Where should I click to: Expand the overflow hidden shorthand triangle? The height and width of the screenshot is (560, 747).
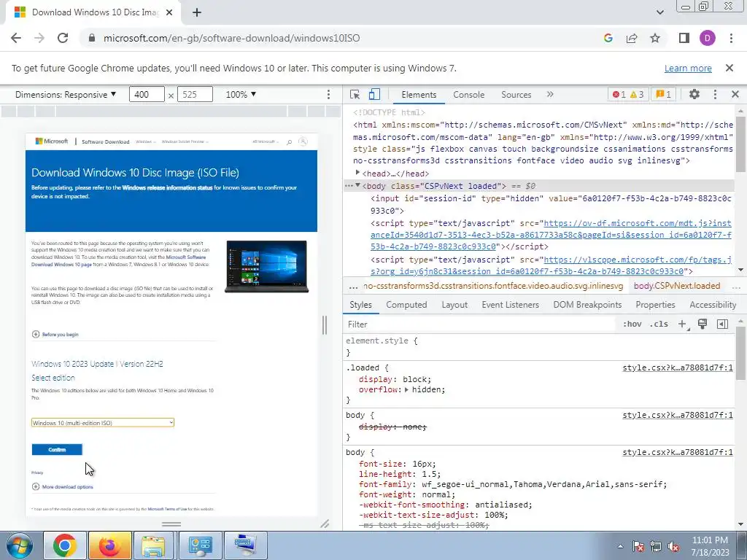406,389
